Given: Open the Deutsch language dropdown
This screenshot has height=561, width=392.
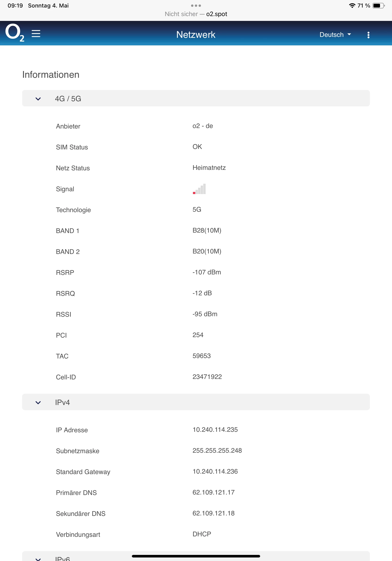Looking at the screenshot, I should tap(335, 35).
